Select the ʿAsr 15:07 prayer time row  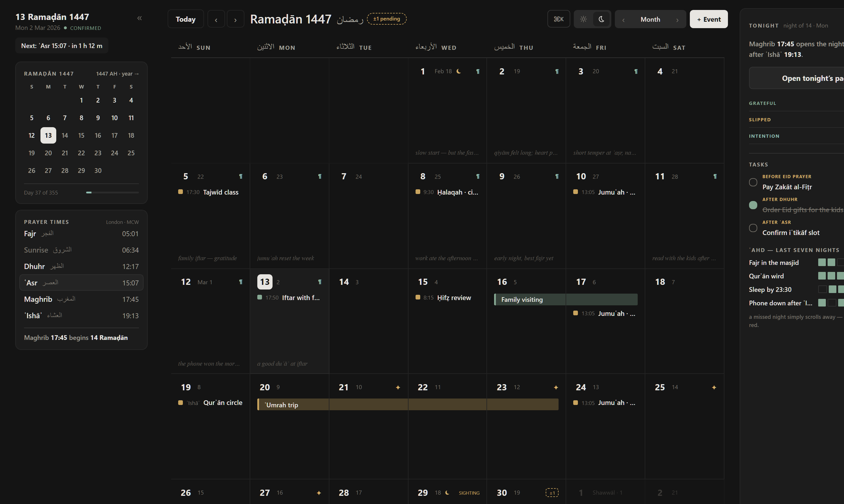81,282
